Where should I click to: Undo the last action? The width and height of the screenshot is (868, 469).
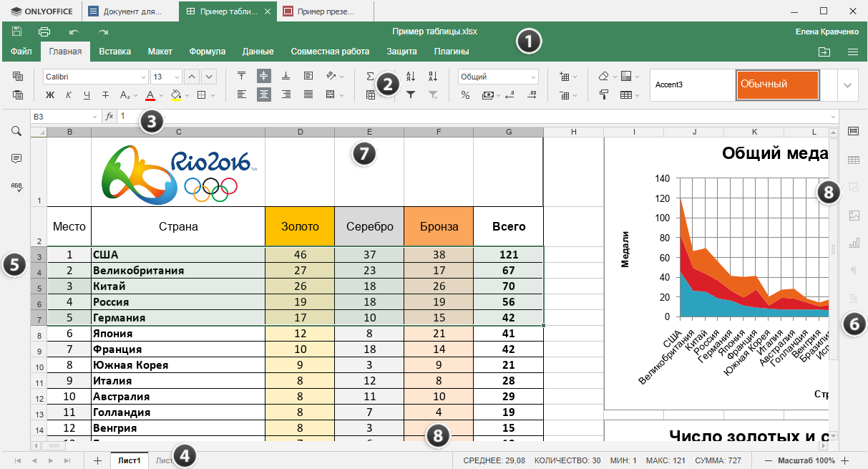tap(74, 32)
